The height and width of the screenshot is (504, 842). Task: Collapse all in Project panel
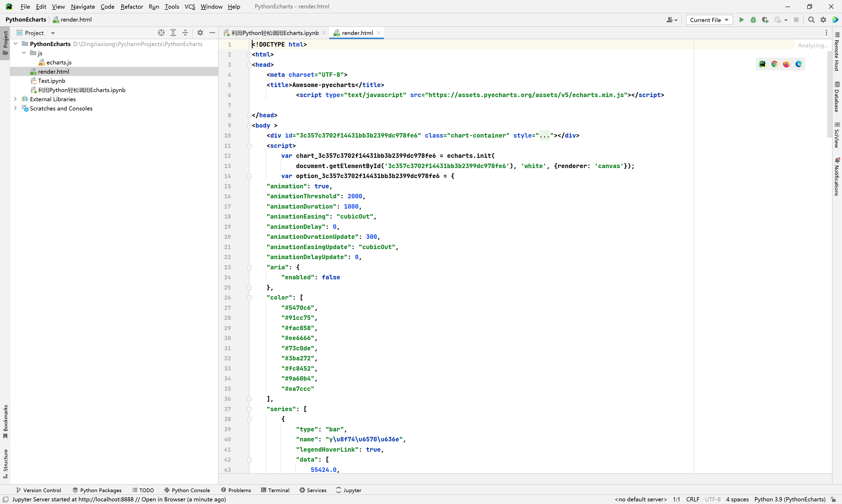(x=185, y=33)
